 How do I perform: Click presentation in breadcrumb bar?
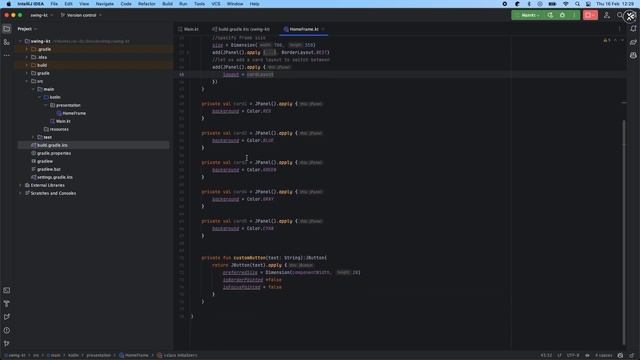[x=98, y=356]
